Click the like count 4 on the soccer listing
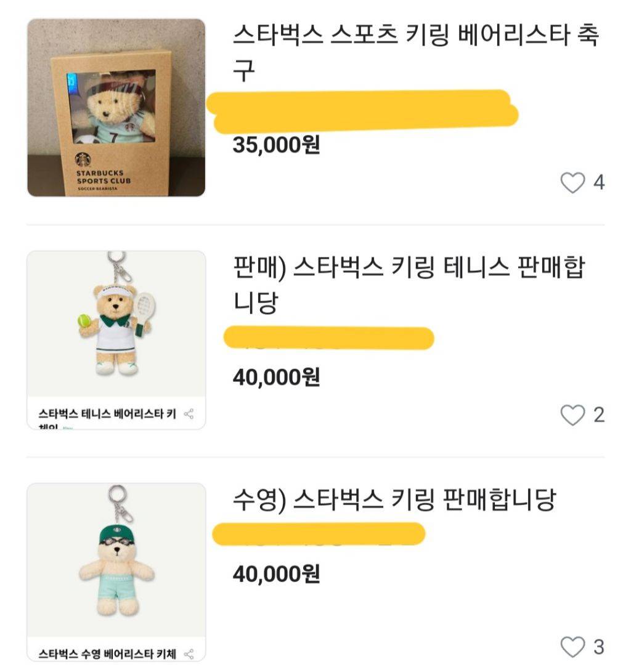The height and width of the screenshot is (672, 631). tap(599, 182)
